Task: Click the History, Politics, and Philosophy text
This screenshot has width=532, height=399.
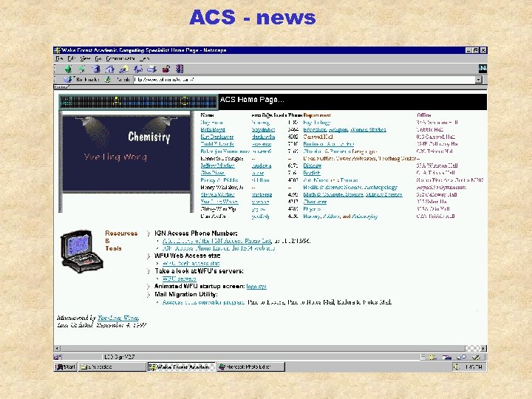Action: [341, 216]
